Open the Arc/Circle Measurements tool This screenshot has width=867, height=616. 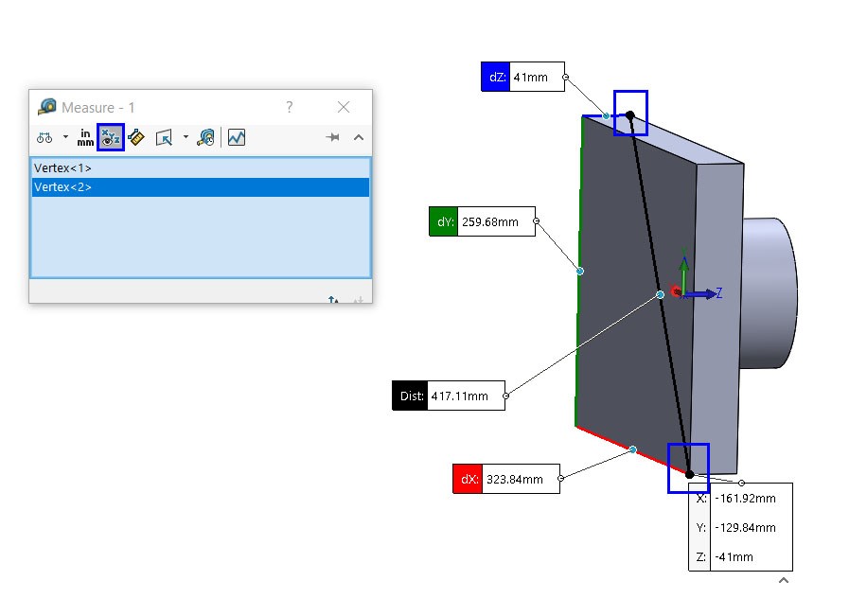pos(44,138)
